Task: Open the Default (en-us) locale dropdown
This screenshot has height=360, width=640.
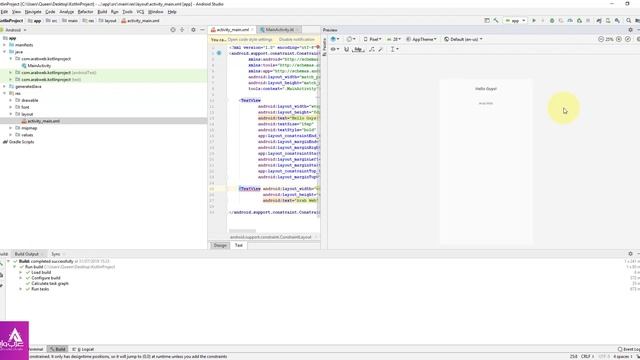Action: coord(463,39)
